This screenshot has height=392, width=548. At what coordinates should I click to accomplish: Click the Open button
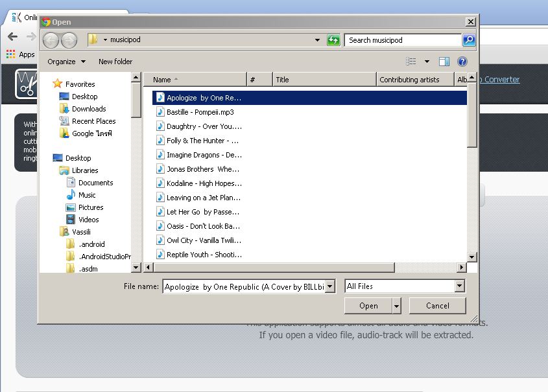click(x=368, y=306)
